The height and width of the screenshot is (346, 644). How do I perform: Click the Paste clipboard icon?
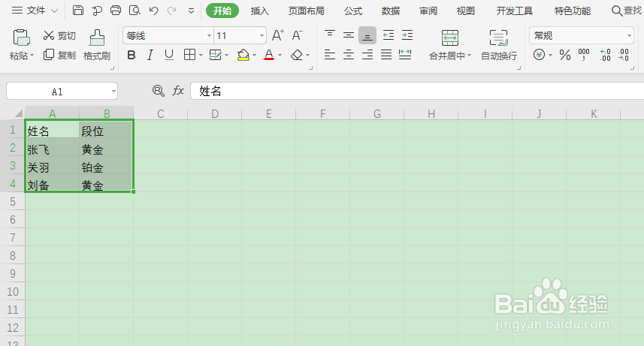click(21, 38)
